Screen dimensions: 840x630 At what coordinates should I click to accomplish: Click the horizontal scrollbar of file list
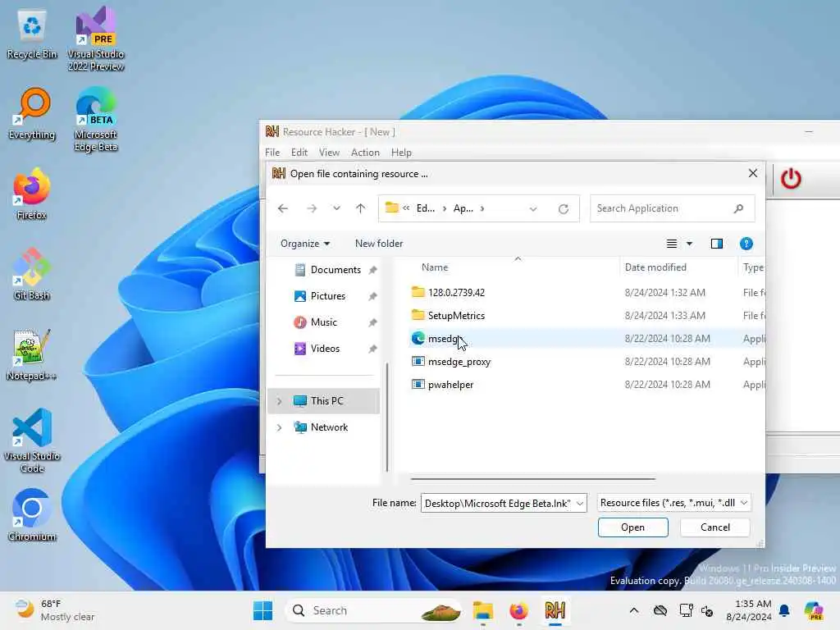coord(532,479)
